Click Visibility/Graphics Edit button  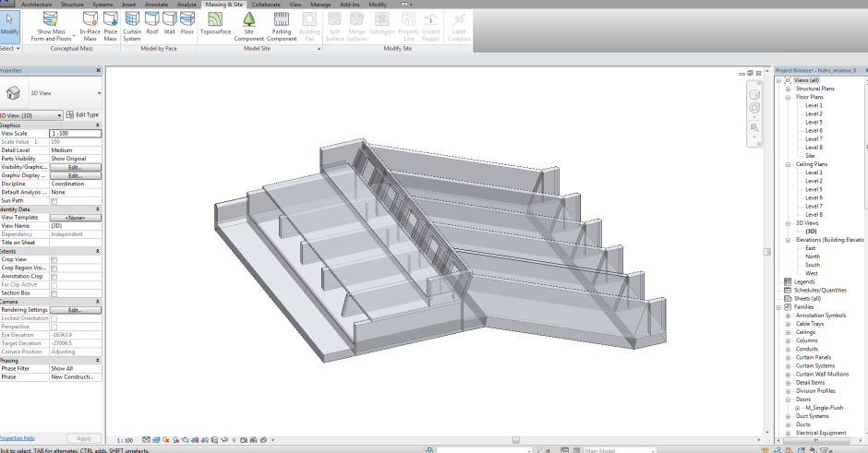(x=76, y=167)
